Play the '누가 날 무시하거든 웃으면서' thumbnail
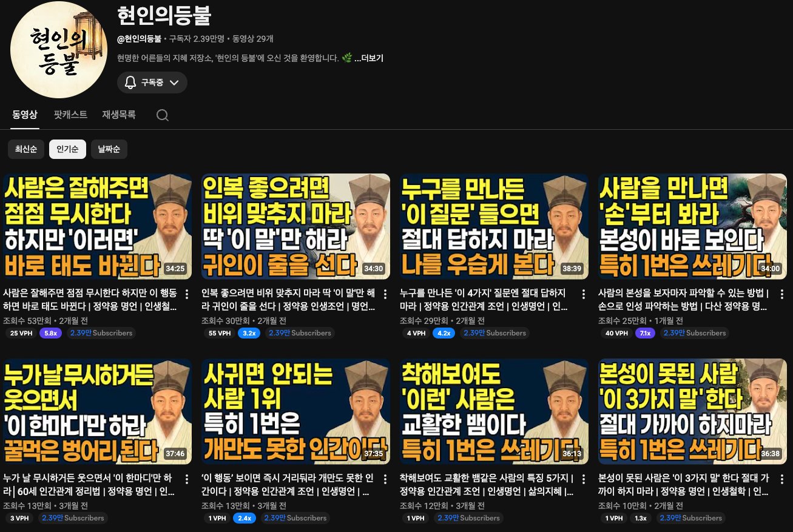 pos(98,411)
